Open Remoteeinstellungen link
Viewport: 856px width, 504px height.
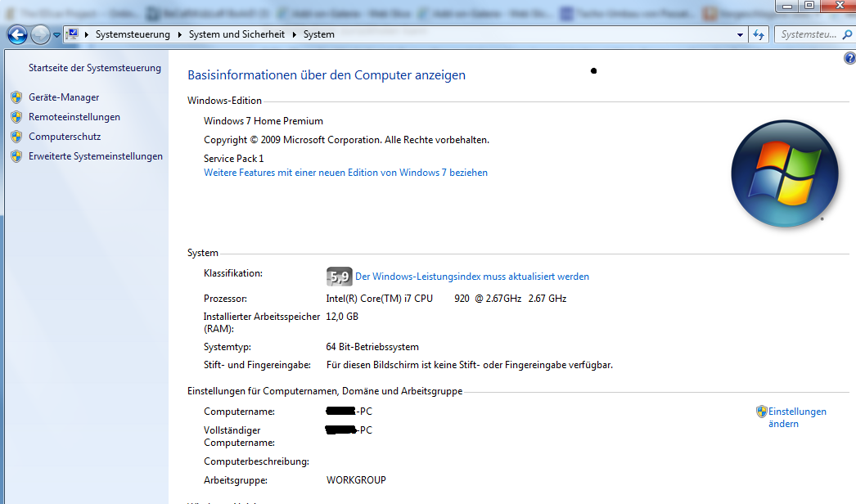tap(74, 117)
